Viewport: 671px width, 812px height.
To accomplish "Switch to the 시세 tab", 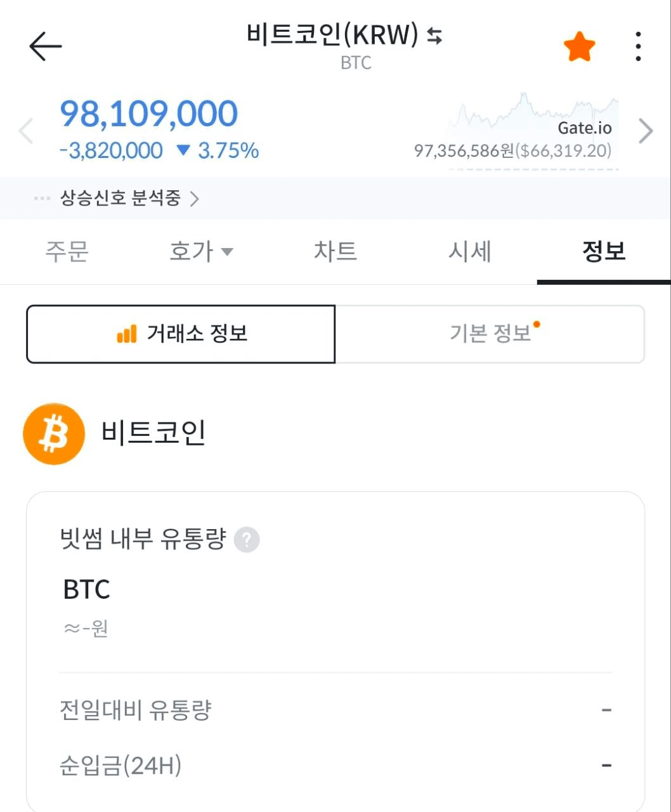I will click(x=469, y=251).
